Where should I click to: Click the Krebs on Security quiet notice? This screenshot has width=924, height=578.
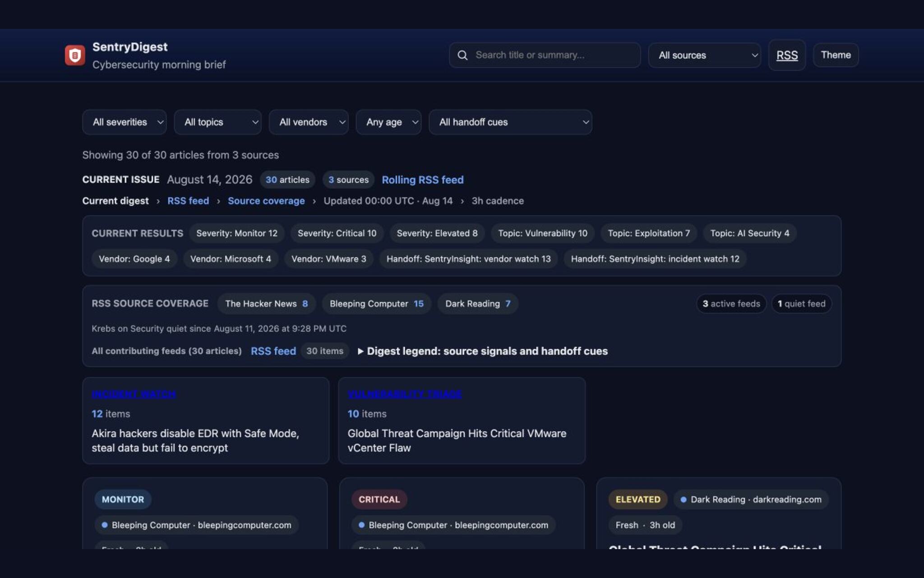coord(219,329)
